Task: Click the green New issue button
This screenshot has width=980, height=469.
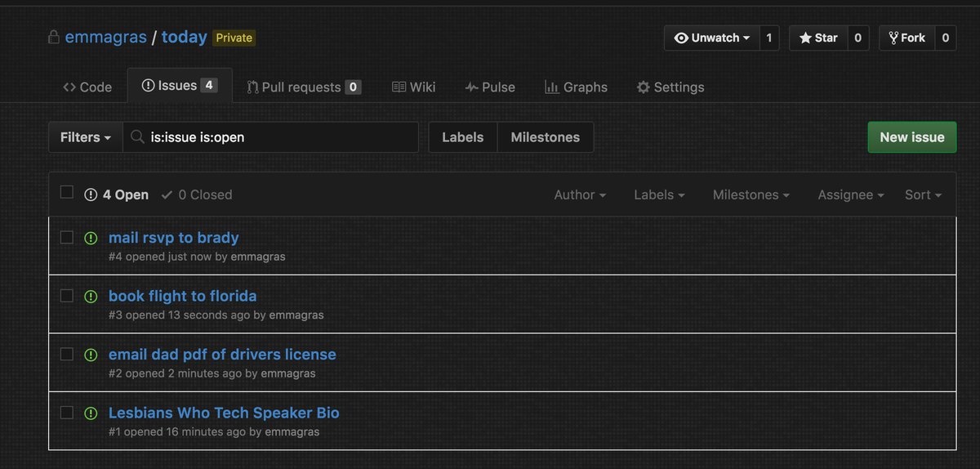Action: click(911, 137)
